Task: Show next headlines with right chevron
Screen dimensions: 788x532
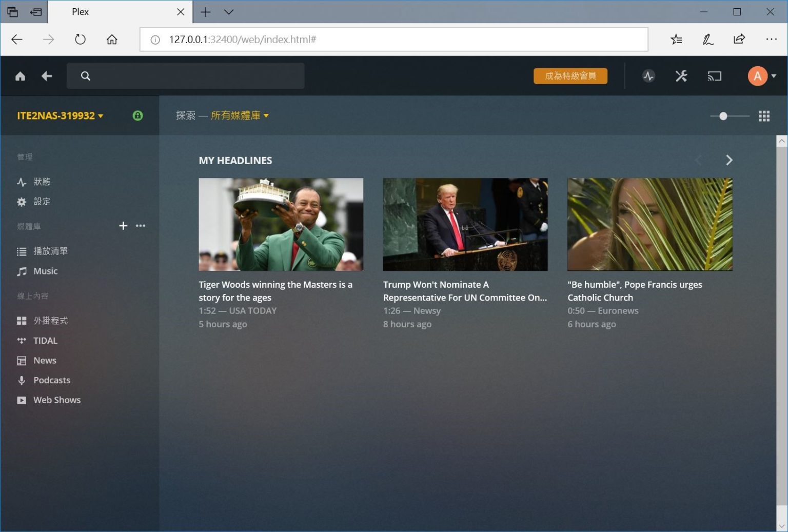Action: pos(729,161)
